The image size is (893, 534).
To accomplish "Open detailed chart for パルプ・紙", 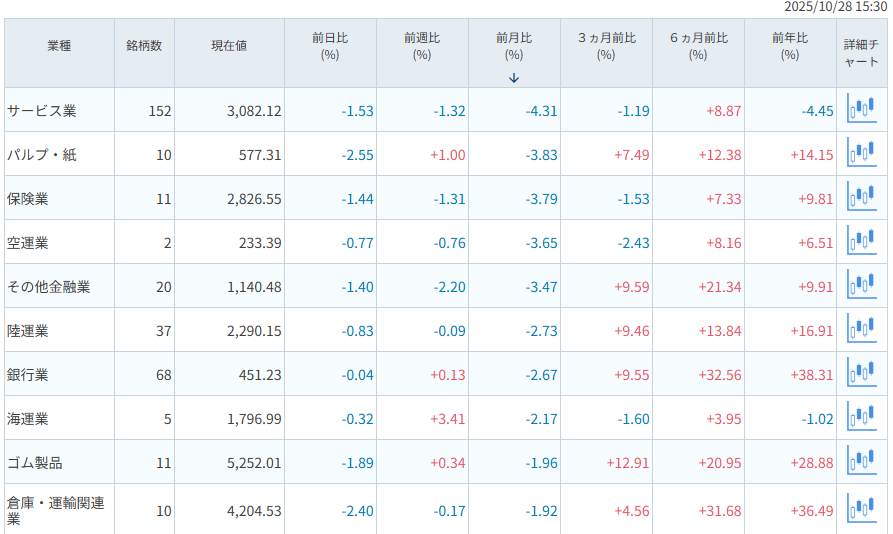I will click(x=861, y=153).
